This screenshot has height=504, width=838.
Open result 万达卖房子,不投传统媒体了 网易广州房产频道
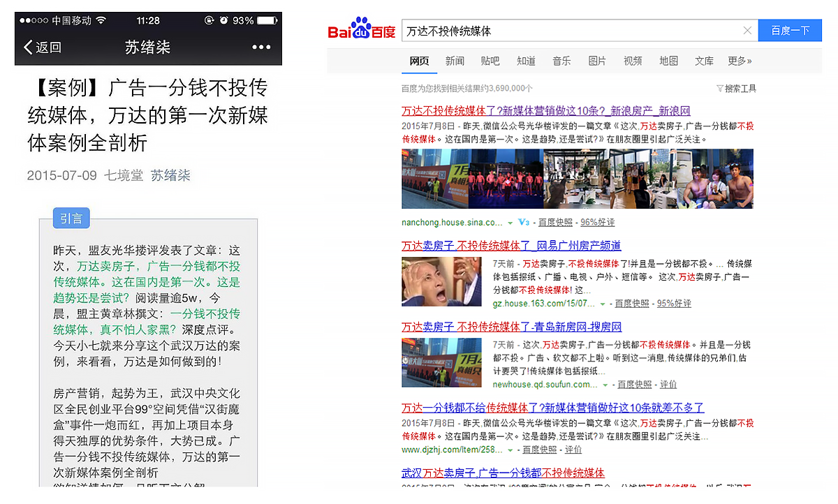(511, 246)
